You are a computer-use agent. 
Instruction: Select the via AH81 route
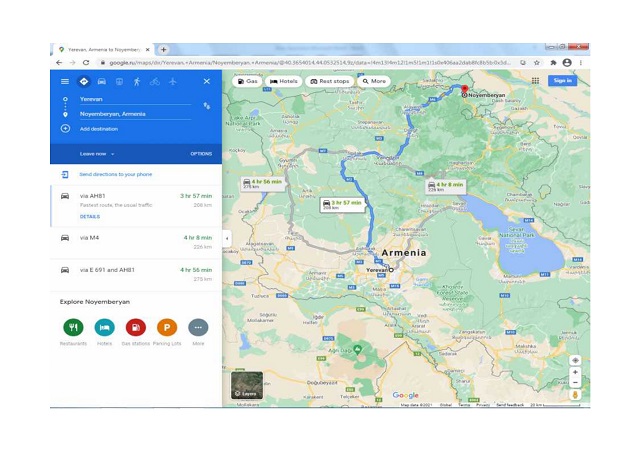click(x=136, y=206)
